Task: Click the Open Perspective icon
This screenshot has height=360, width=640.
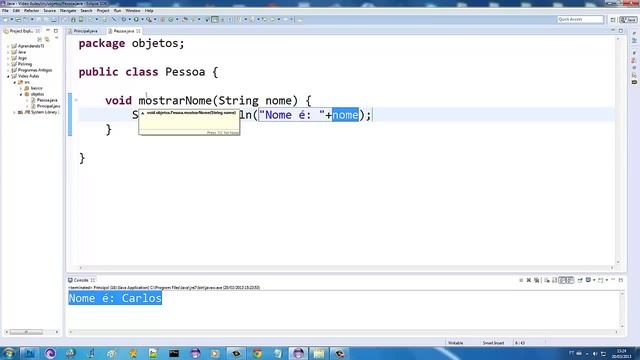Action: pos(613,20)
